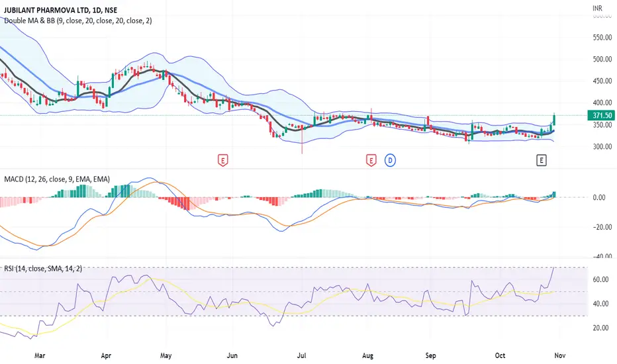Select the MACD (12, 26, close, 9, EMA, EMA) label

(x=57, y=179)
